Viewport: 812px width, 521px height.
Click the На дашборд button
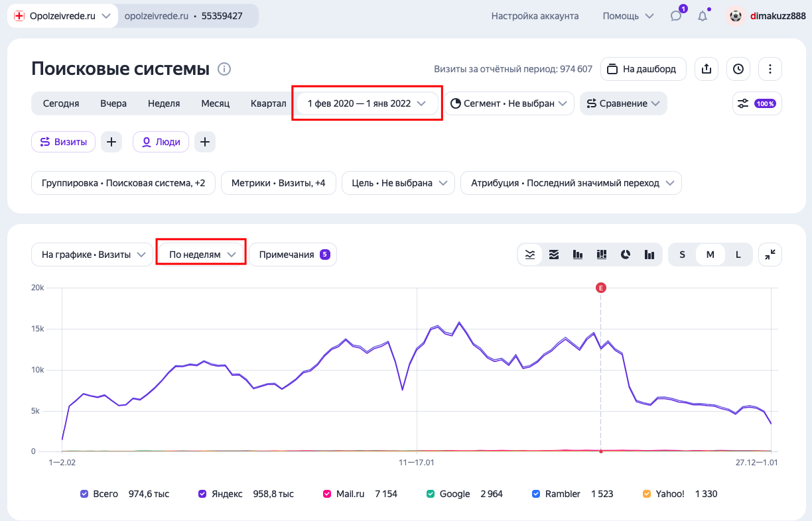click(642, 69)
